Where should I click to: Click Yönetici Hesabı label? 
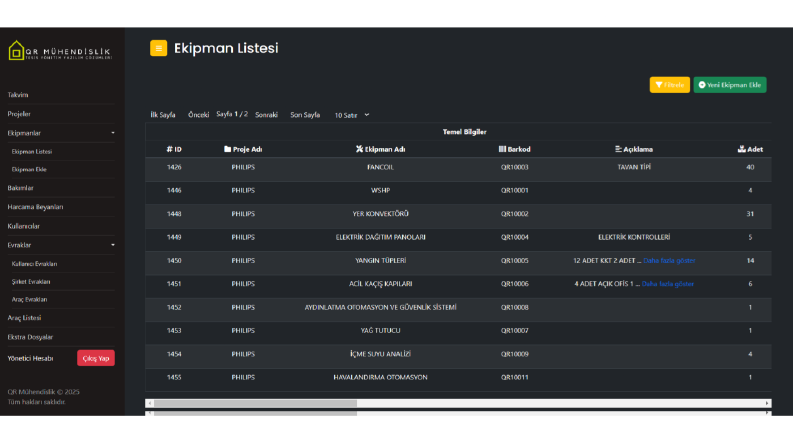click(x=30, y=358)
